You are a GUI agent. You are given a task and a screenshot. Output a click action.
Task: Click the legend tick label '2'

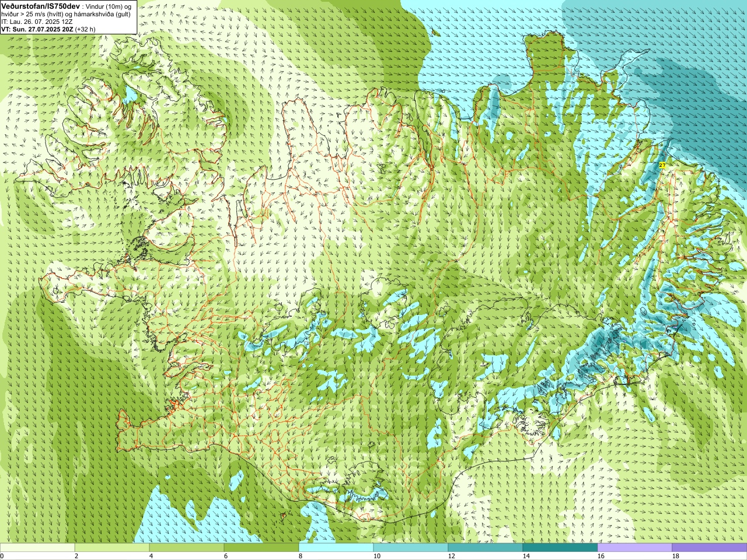76,556
